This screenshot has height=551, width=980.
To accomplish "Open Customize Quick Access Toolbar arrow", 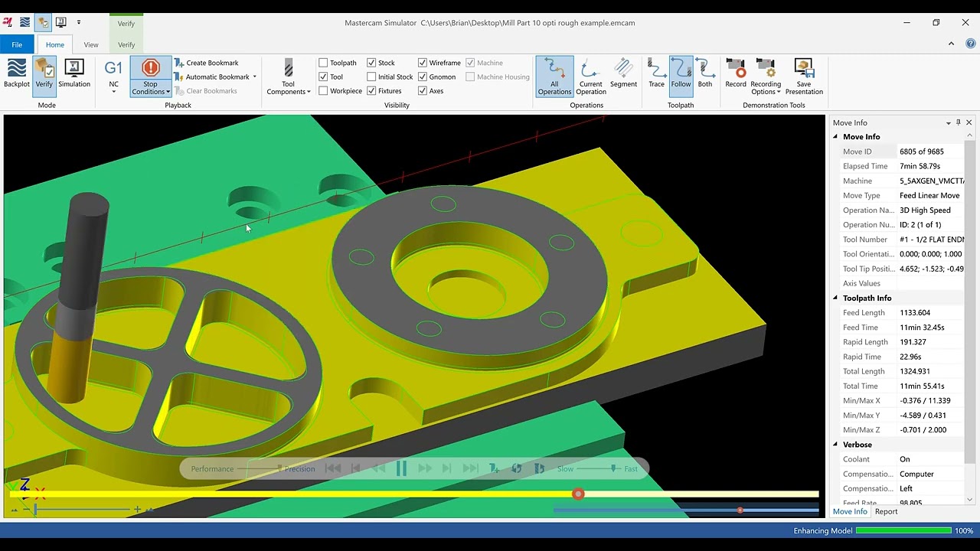I will 78,22.
